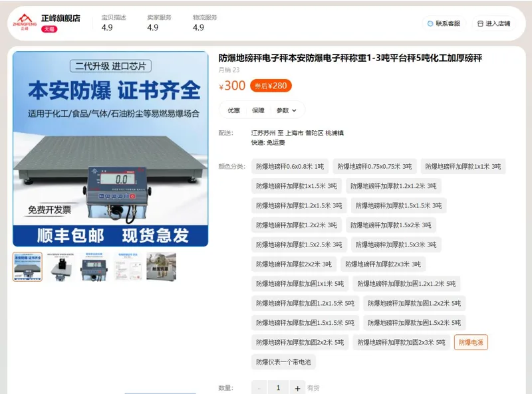Viewport: 532px width, 394px height.
Task: Open the 进入店铺 enter store button
Action: click(494, 24)
